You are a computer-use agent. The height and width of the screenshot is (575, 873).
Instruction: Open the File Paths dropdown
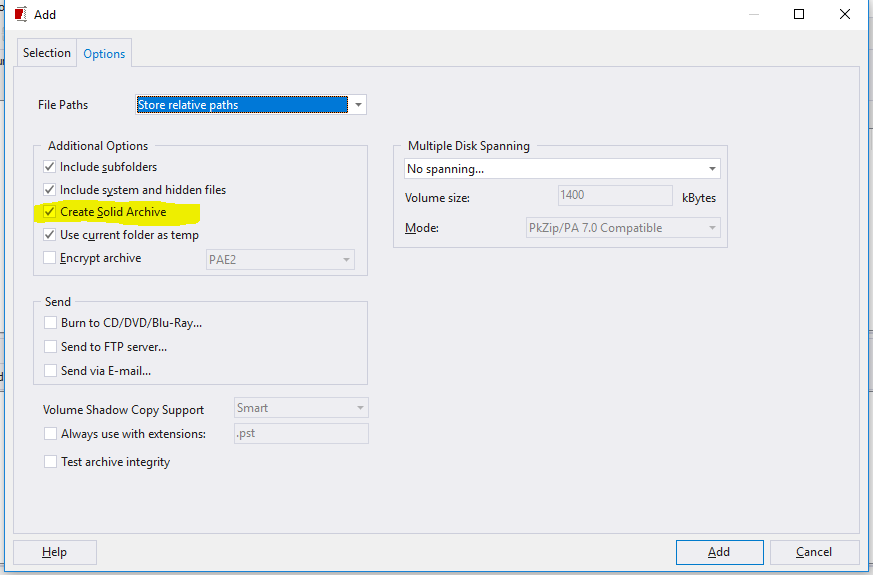251,105
